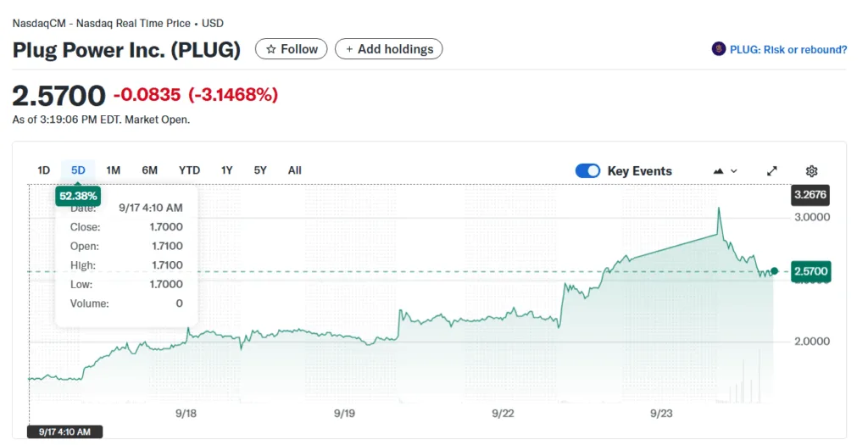The image size is (868, 445).
Task: Show the All time range
Action: click(x=294, y=170)
